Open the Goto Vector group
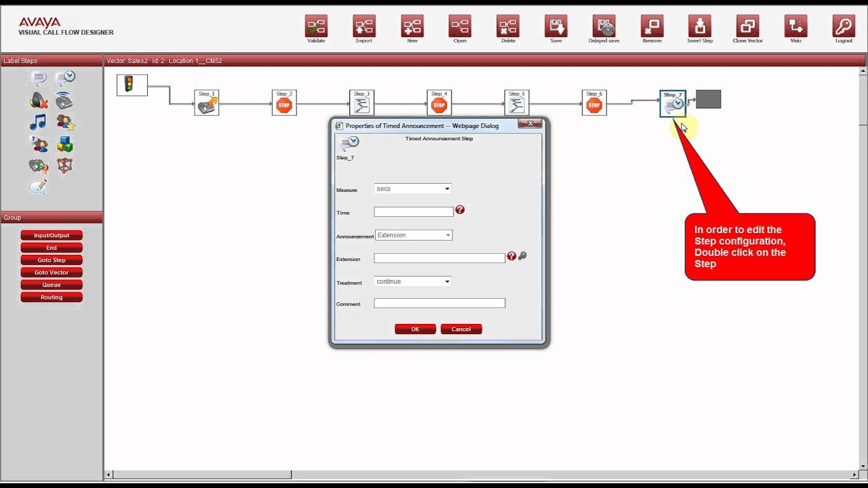The height and width of the screenshot is (488, 868). (52, 272)
